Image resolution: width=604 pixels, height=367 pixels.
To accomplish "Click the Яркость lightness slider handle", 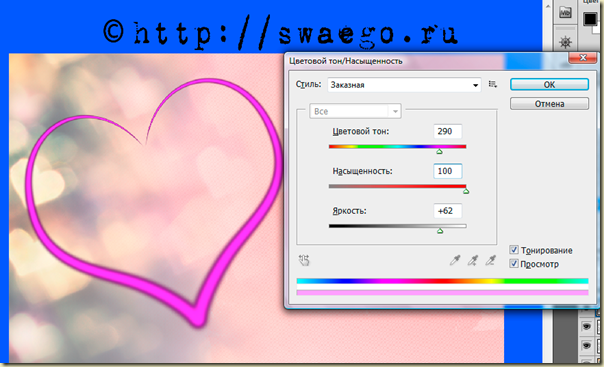I will tap(440, 231).
